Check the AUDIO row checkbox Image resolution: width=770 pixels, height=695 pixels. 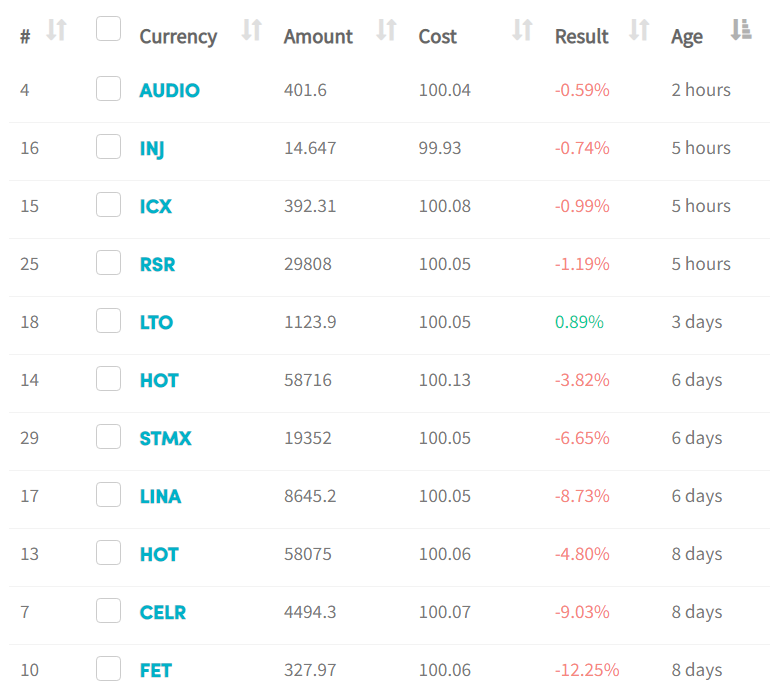click(x=109, y=88)
